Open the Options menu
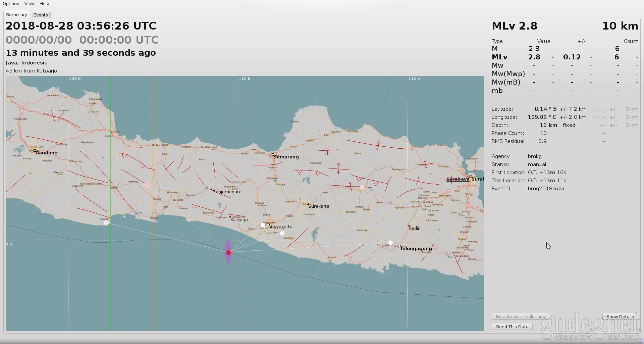The height and width of the screenshot is (344, 644). pos(11,4)
